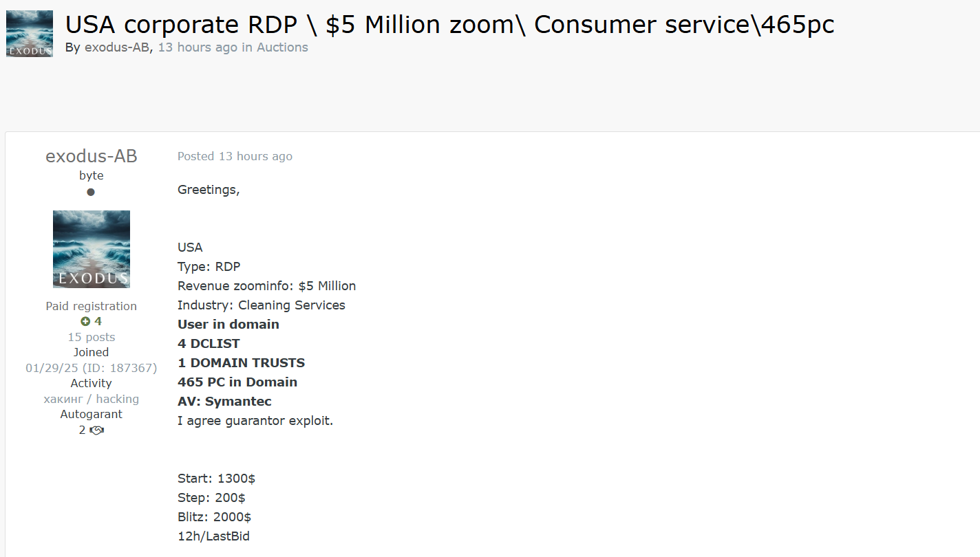Click the small Exodus avatar beside the thread title

click(x=30, y=34)
